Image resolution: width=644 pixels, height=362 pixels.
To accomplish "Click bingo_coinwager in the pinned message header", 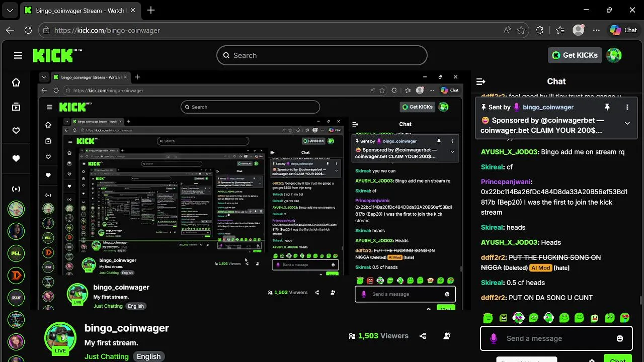I will pos(548,107).
